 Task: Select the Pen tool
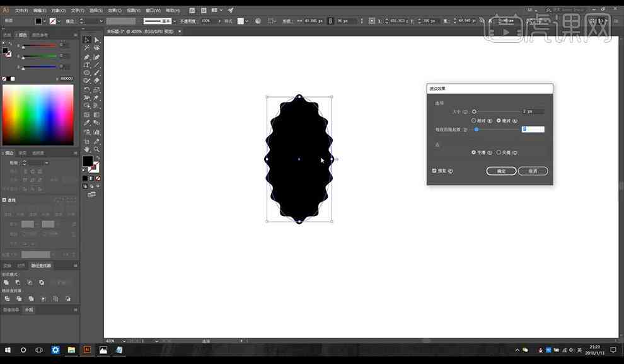click(x=87, y=57)
